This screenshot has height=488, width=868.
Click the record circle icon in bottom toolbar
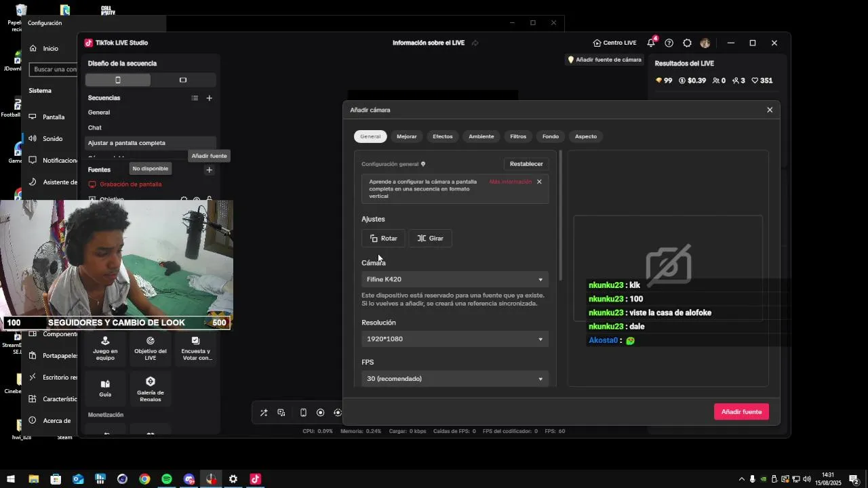tap(321, 413)
